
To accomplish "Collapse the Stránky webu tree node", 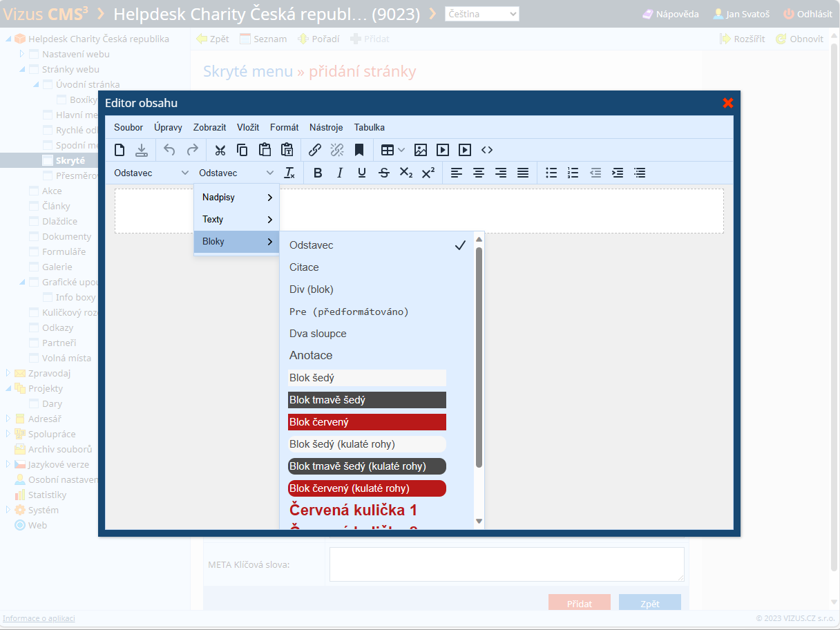I will [21, 69].
